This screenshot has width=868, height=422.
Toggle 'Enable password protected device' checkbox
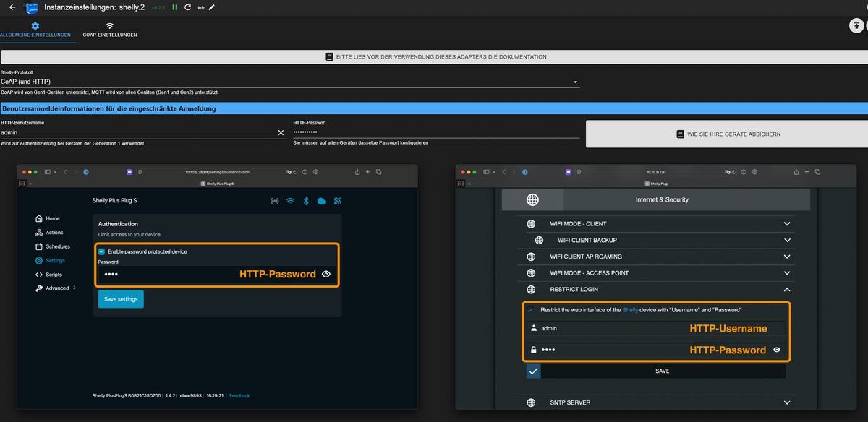tap(102, 251)
